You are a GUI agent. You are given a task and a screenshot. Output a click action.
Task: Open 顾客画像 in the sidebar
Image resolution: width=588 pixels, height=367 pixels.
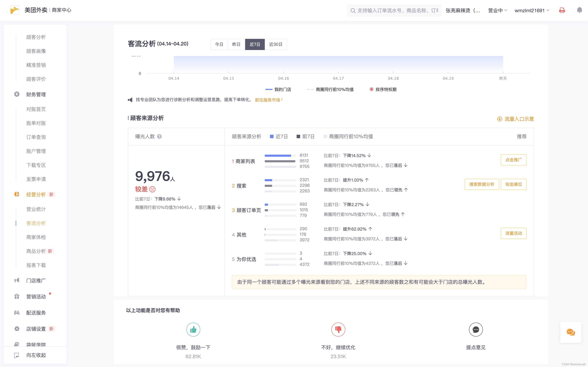(x=36, y=51)
